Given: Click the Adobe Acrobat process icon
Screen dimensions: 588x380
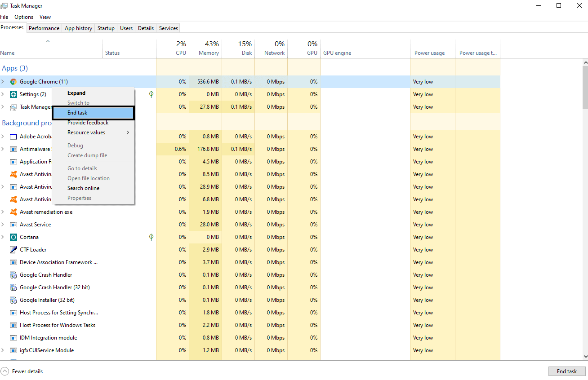Looking at the screenshot, I should point(13,136).
